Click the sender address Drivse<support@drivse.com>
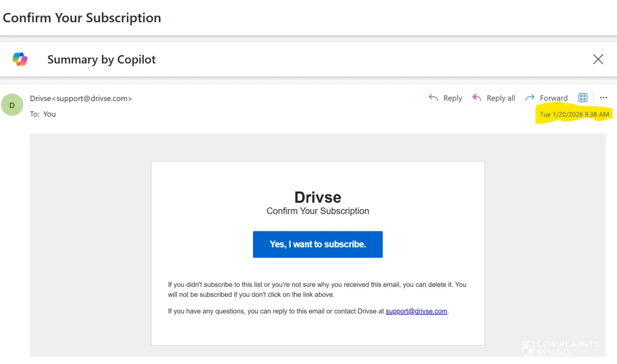617x364 pixels. click(x=81, y=99)
